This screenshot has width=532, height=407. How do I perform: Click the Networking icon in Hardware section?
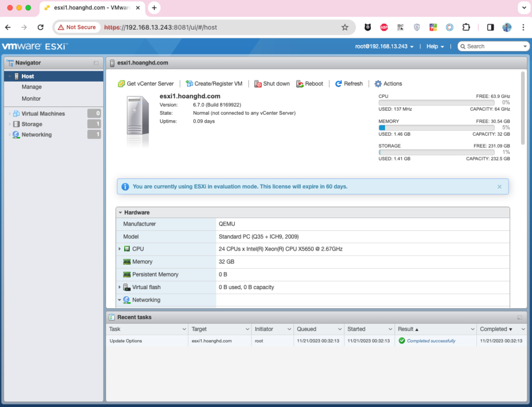pos(127,300)
